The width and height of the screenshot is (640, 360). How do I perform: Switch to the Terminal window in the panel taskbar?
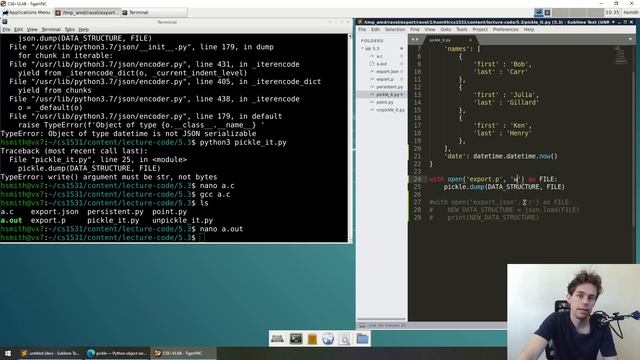(154, 13)
